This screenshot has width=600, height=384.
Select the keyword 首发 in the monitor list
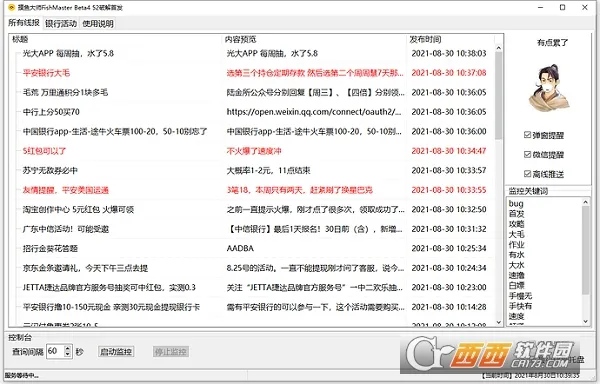(x=516, y=213)
